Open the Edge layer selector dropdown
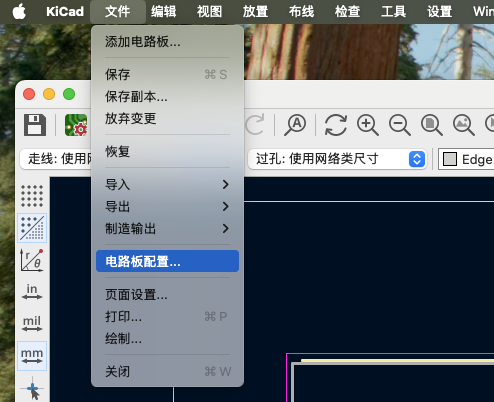This screenshot has width=494, height=402. (466, 159)
